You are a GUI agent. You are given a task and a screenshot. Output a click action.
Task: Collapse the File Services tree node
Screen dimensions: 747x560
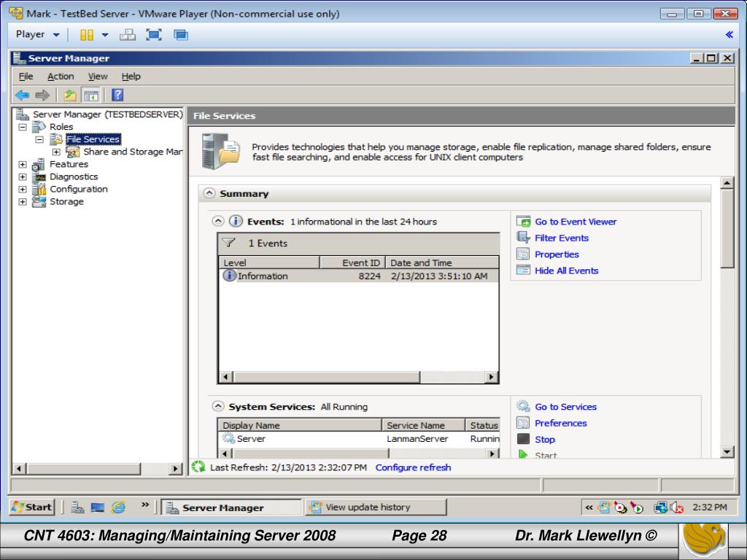coord(39,139)
